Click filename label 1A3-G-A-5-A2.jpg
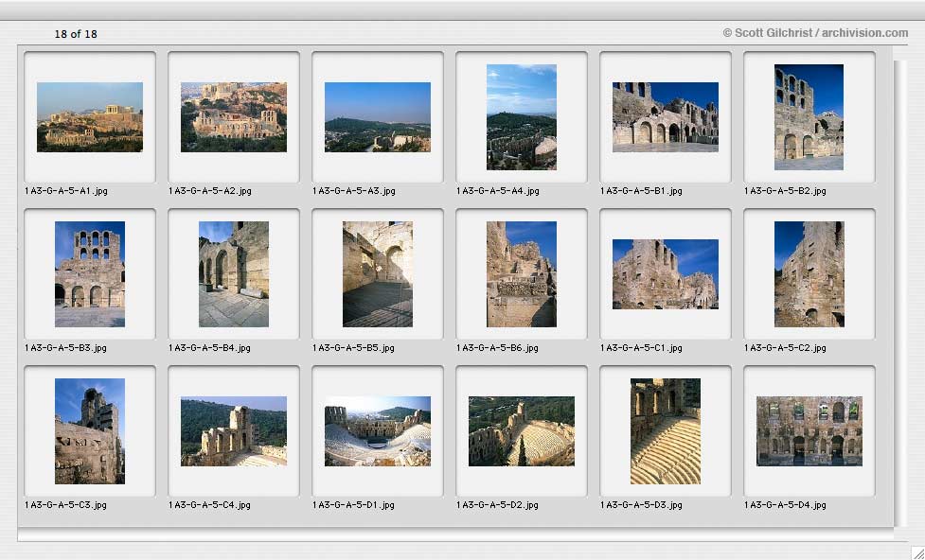The width and height of the screenshot is (925, 560). [x=210, y=191]
